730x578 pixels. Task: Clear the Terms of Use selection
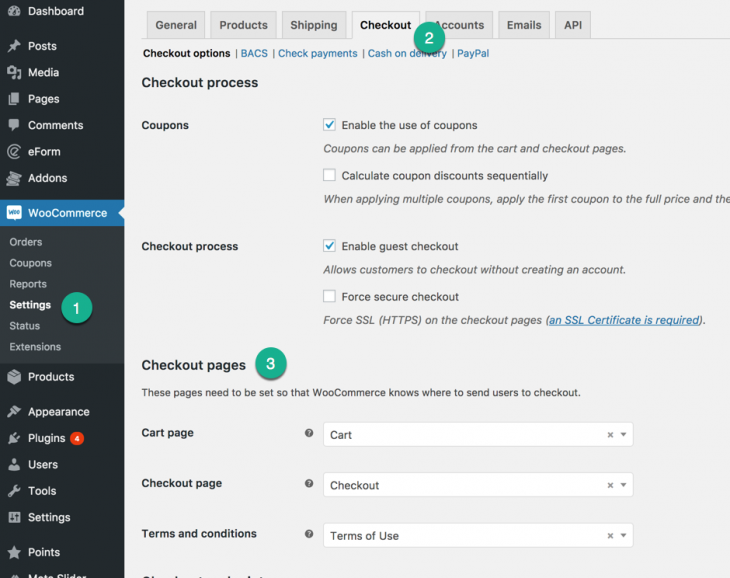coord(610,536)
